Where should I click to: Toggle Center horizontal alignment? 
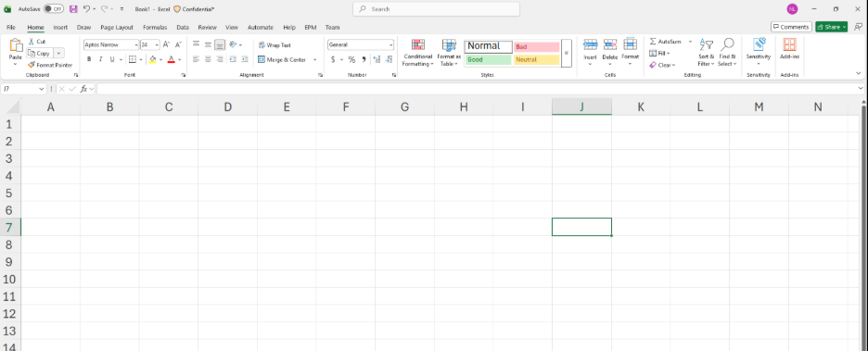(x=208, y=59)
